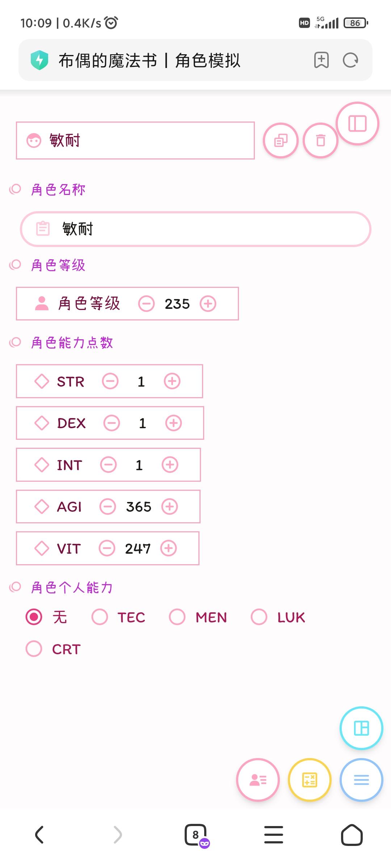Open the sidebar panel toggle icon
Image resolution: width=391 pixels, height=868 pixels.
click(x=357, y=124)
